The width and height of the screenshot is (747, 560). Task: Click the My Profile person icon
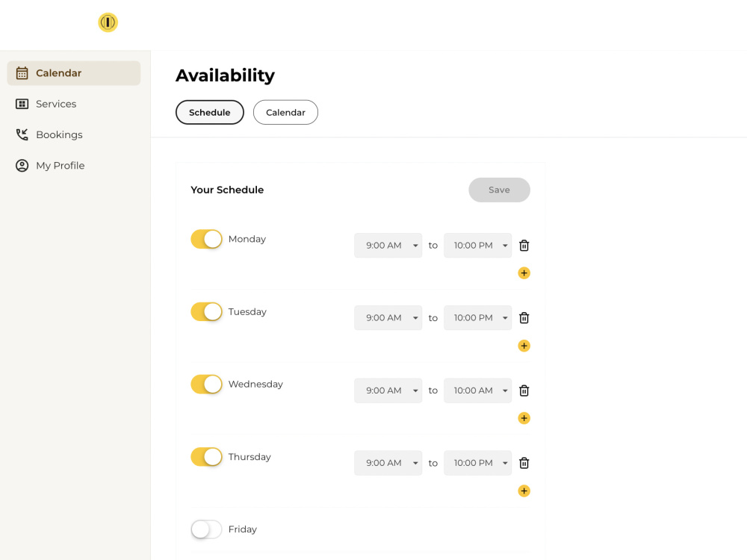click(22, 166)
